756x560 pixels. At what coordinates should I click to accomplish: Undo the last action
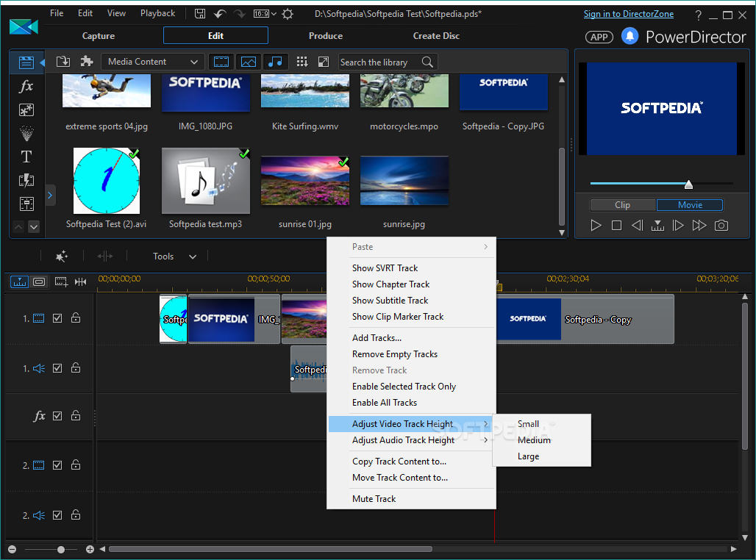point(220,13)
